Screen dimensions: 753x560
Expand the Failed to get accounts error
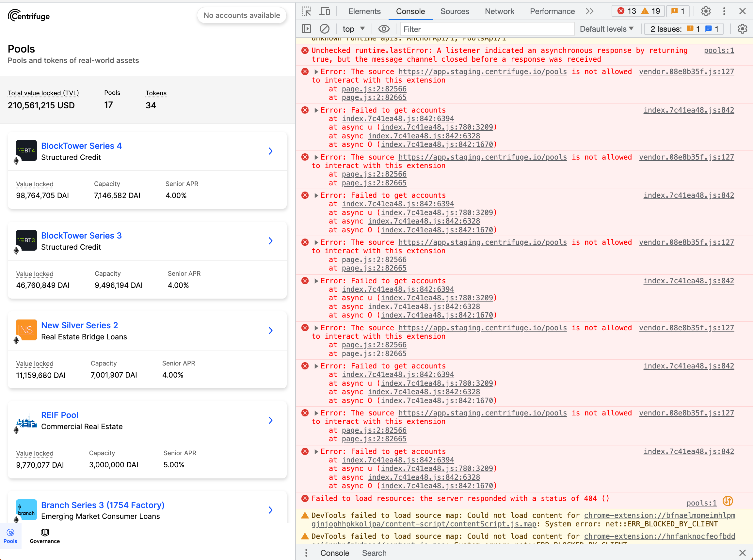point(316,110)
